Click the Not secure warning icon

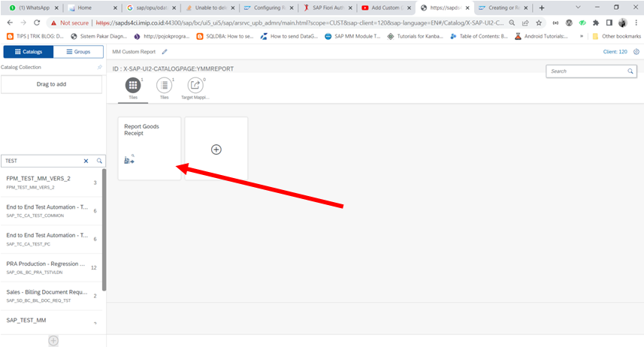[x=53, y=23]
